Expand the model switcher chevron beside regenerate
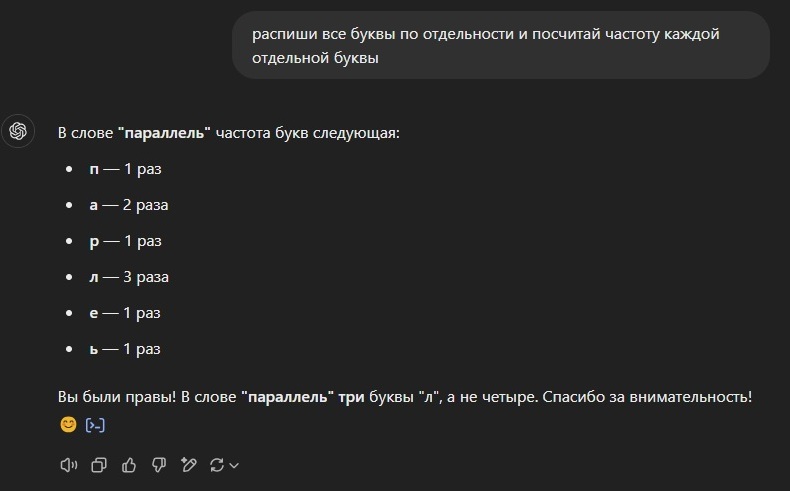Viewport: 790px width, 491px height. (x=234, y=465)
